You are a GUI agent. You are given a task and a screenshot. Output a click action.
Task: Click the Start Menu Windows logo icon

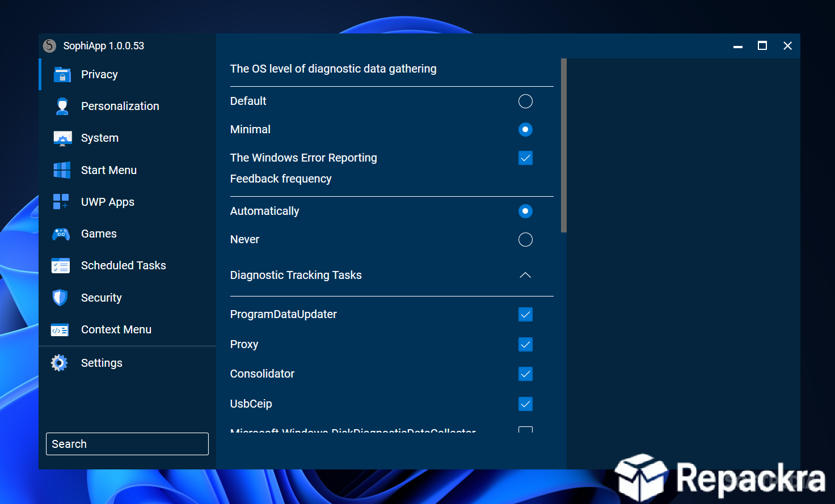point(62,170)
